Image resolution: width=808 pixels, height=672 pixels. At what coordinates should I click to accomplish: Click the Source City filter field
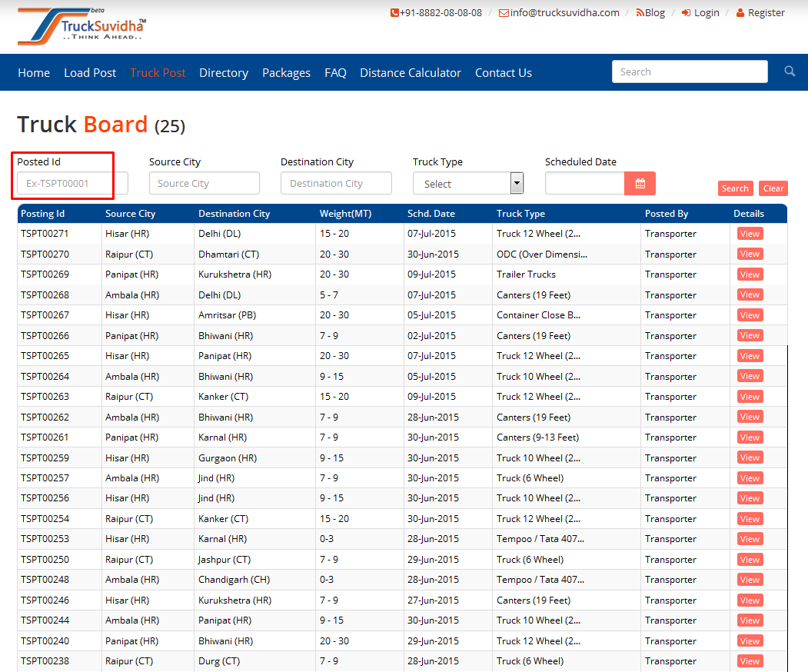tap(204, 184)
